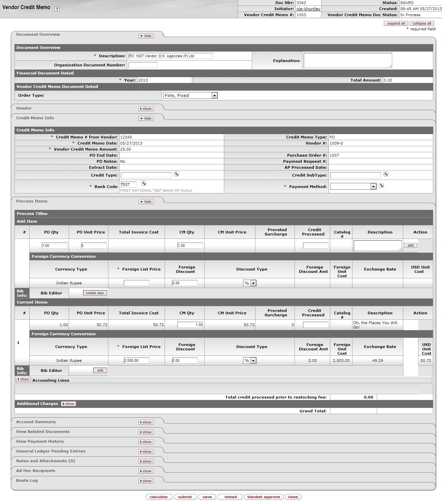The height and width of the screenshot is (504, 442).
Task: Show the General Ledger Pending Entries section
Action: 146,451
